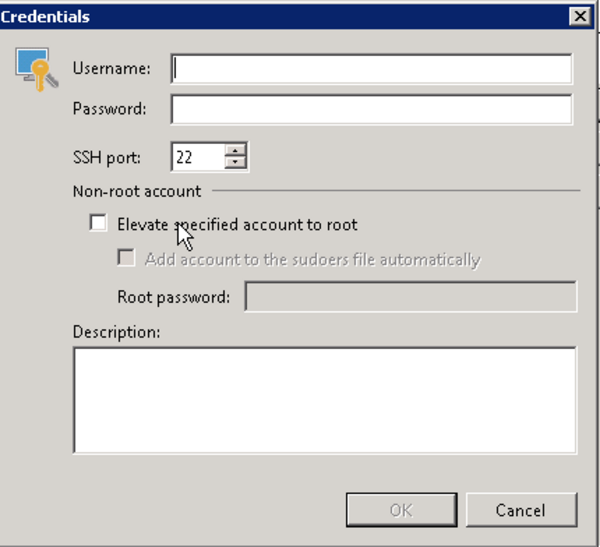Image resolution: width=600 pixels, height=547 pixels.
Task: Click the "Non-root account" group heading
Action: 137,190
